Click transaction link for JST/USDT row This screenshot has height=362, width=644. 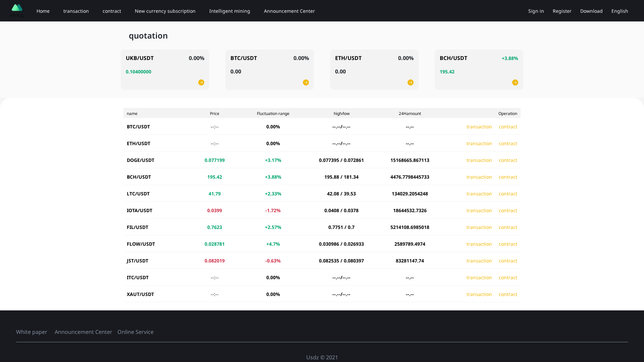[479, 261]
